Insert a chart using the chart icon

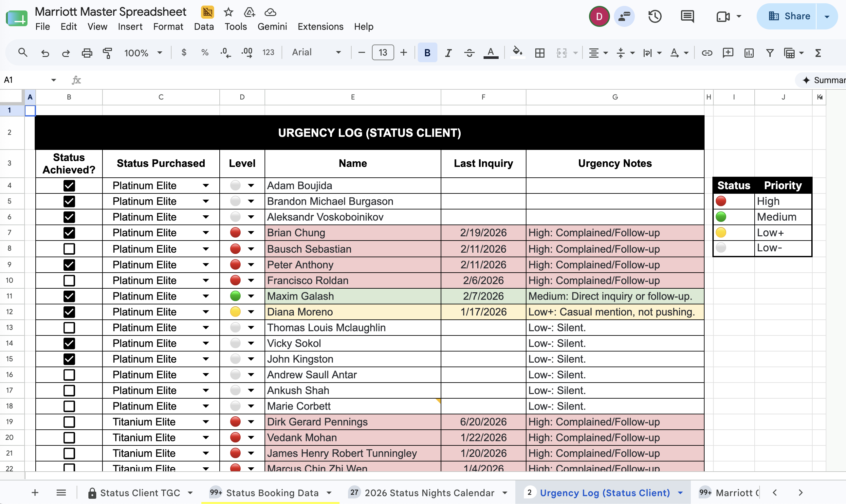point(749,53)
